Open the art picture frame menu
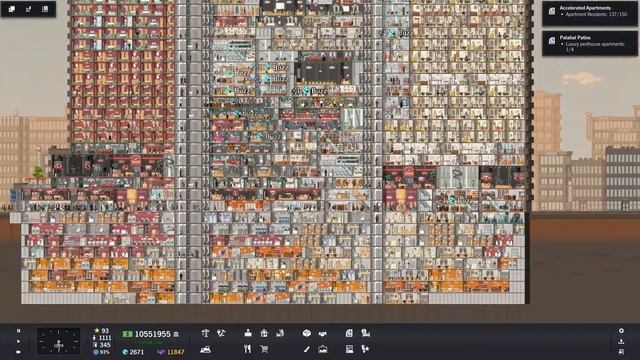 (322, 349)
